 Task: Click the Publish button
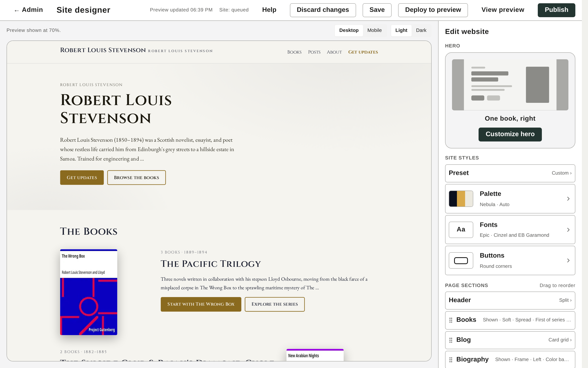pyautogui.click(x=556, y=10)
